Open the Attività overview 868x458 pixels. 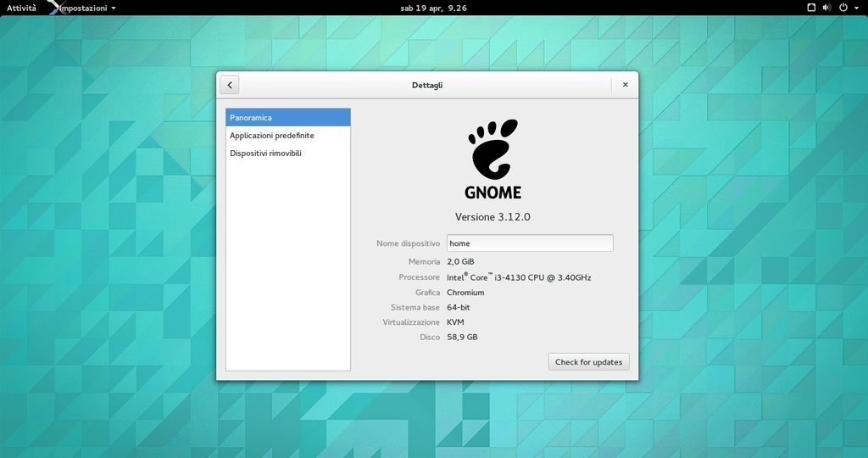(21, 8)
